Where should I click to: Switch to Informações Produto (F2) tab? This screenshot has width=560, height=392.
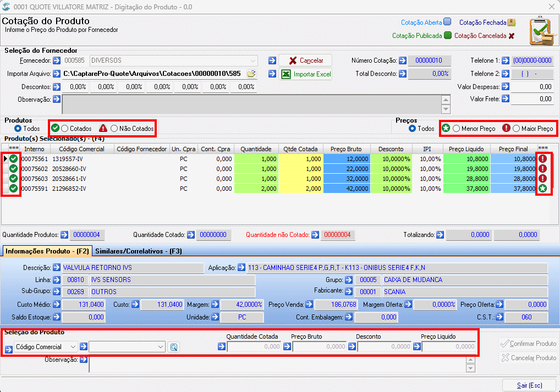pyautogui.click(x=47, y=251)
